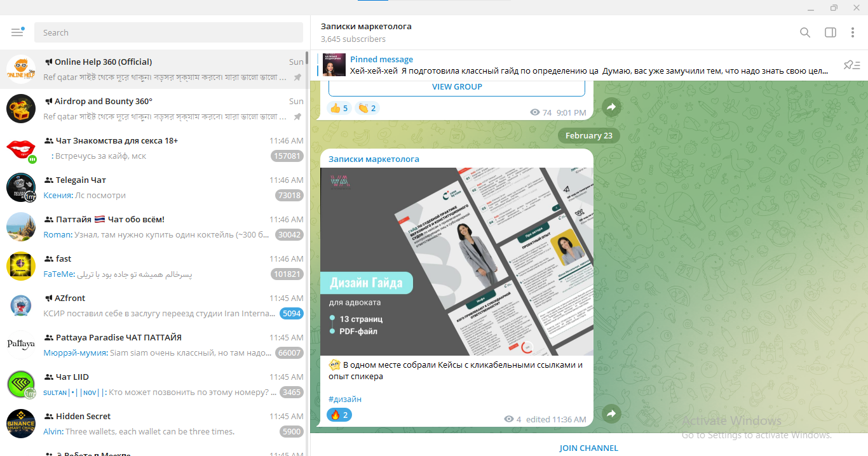
Task: Open channel info via Записки маркетолога header
Action: tap(366, 27)
